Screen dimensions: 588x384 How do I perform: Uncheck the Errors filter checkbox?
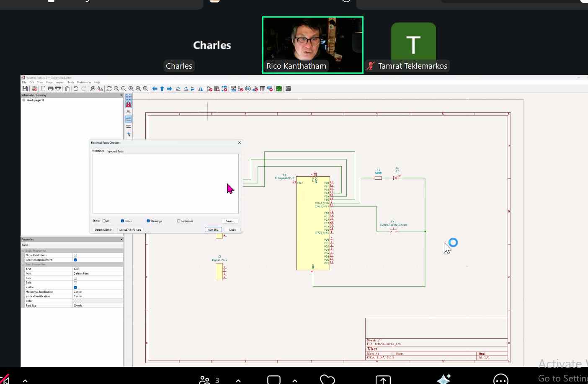[x=122, y=221]
